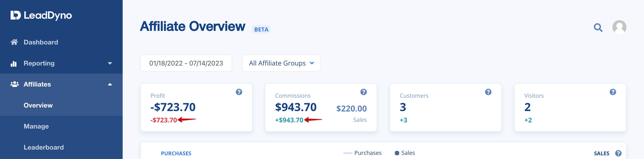Go to Manage under Affiliates
644x159 pixels.
point(36,126)
